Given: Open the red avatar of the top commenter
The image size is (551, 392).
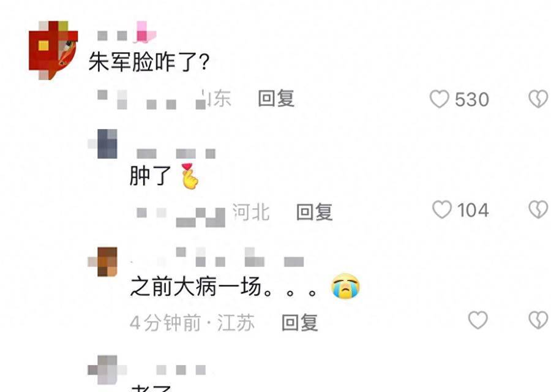Looking at the screenshot, I should pos(53,50).
